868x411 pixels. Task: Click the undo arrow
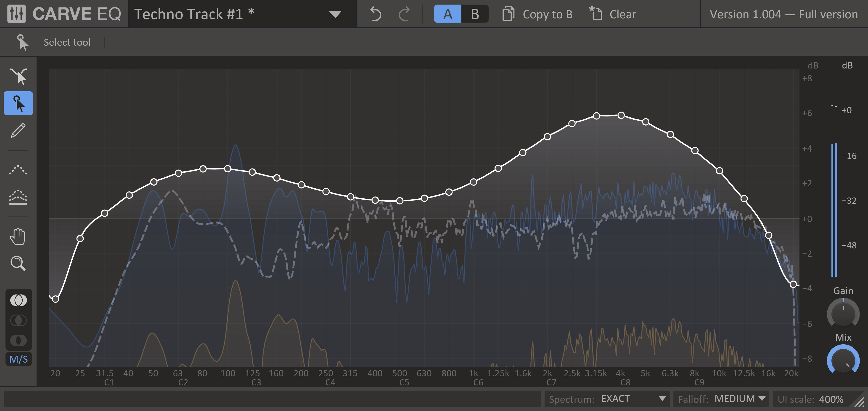[375, 14]
